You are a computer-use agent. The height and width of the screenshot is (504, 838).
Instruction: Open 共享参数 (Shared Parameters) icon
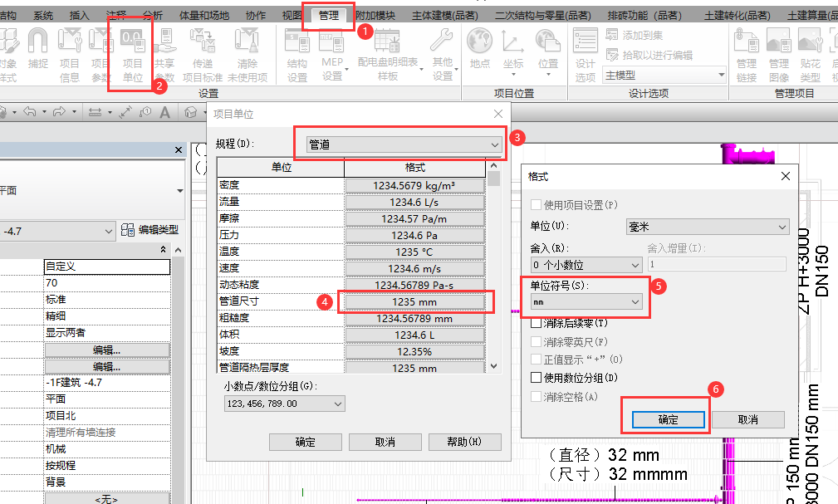point(164,41)
